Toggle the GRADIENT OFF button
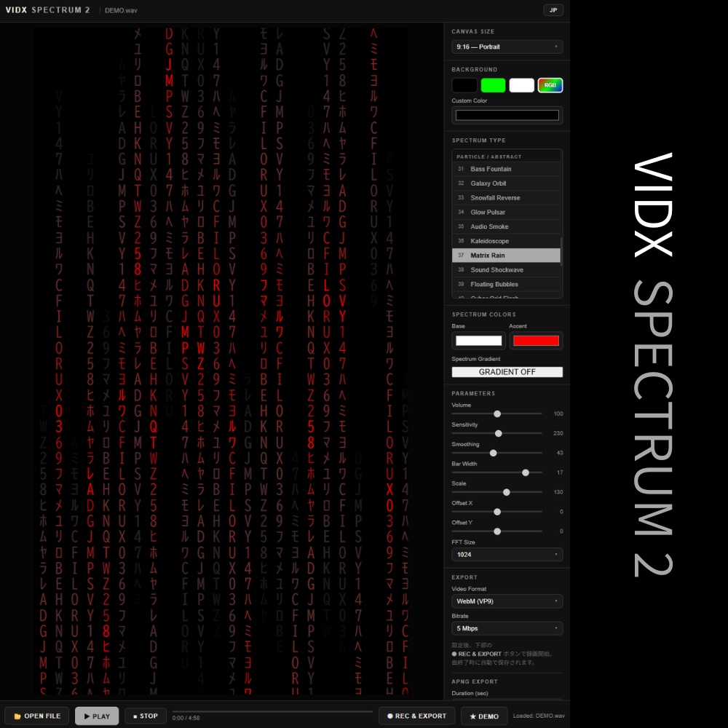Image resolution: width=728 pixels, height=728 pixels. 507,372
